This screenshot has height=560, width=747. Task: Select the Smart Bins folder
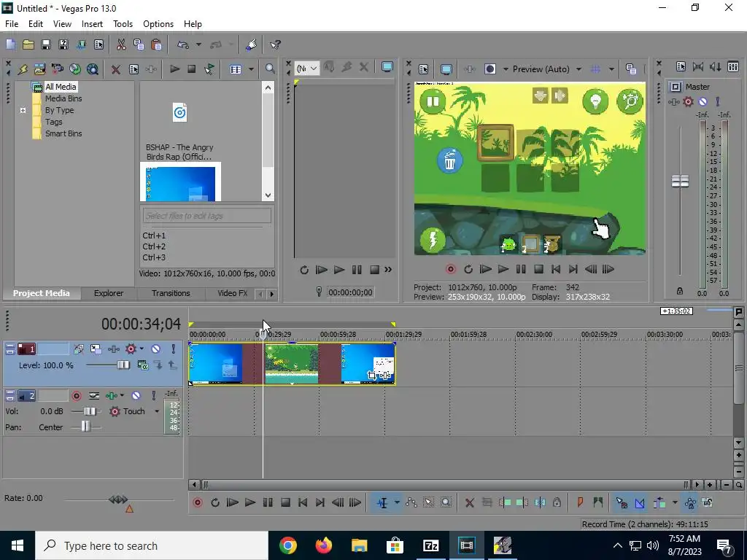tap(63, 134)
